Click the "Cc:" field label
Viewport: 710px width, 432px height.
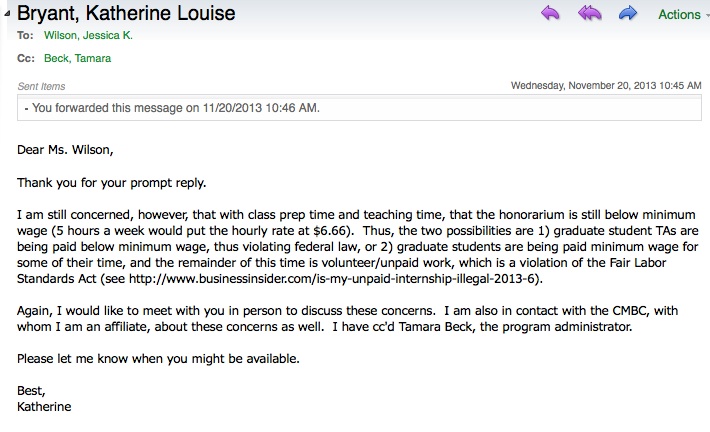25,58
